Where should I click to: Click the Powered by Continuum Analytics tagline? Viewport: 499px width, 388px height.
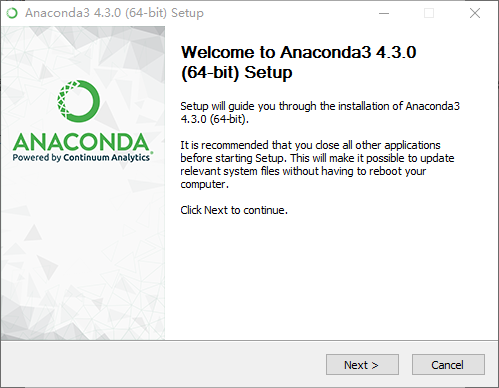tap(81, 157)
